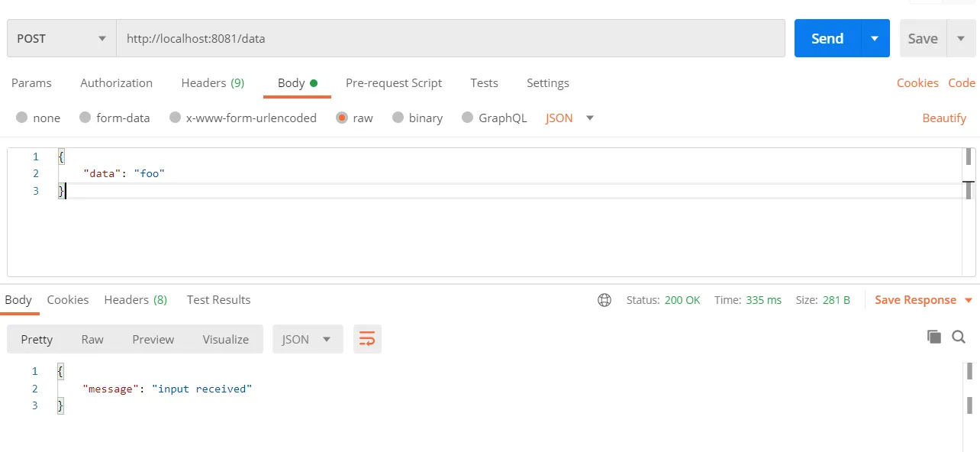Switch the response view to Pretty
The image size is (980, 452).
point(37,339)
